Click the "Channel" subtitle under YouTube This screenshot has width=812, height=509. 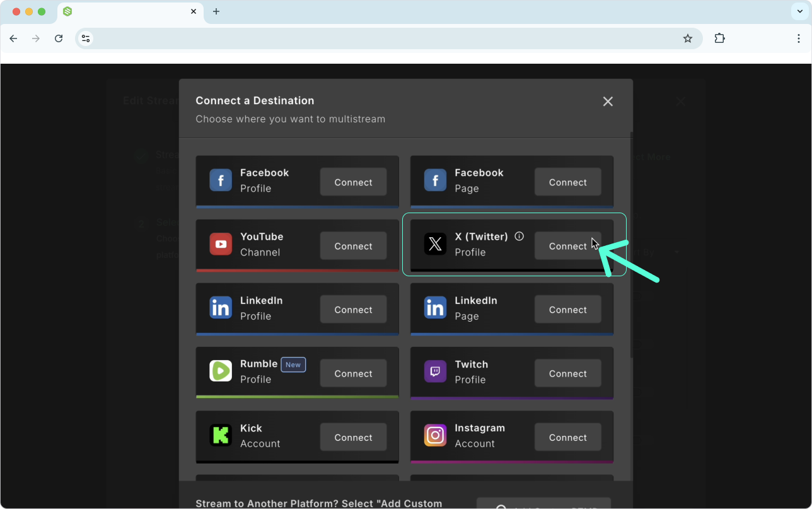pyautogui.click(x=260, y=252)
